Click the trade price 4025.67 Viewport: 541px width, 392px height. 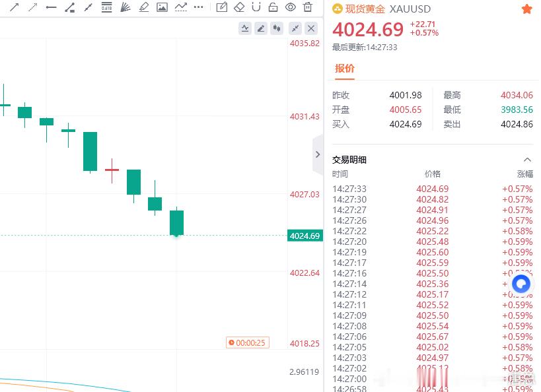pos(432,337)
